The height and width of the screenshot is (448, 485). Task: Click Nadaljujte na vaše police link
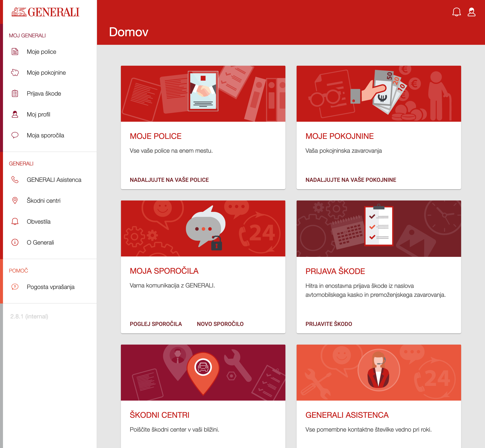pos(169,180)
